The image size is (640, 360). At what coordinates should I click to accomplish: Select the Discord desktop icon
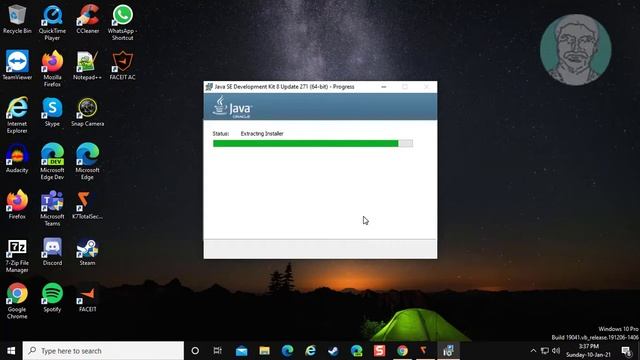52,251
